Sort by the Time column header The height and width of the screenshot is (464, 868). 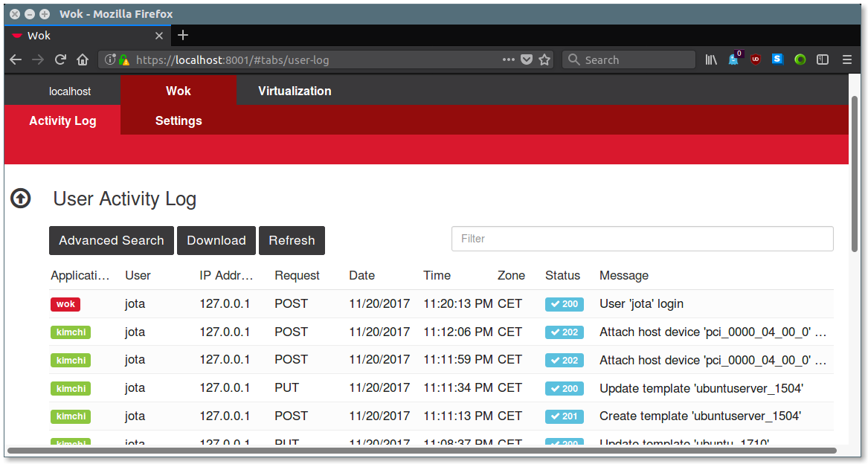pos(437,275)
